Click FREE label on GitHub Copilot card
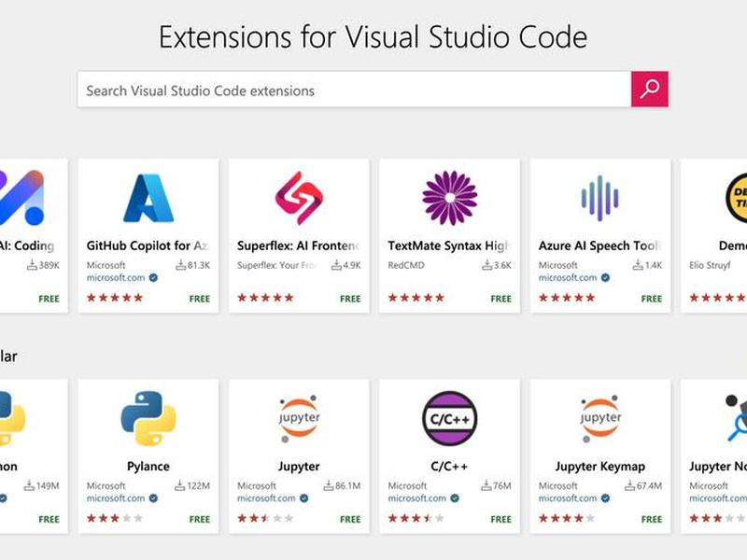This screenshot has width=747, height=560. coord(200,299)
